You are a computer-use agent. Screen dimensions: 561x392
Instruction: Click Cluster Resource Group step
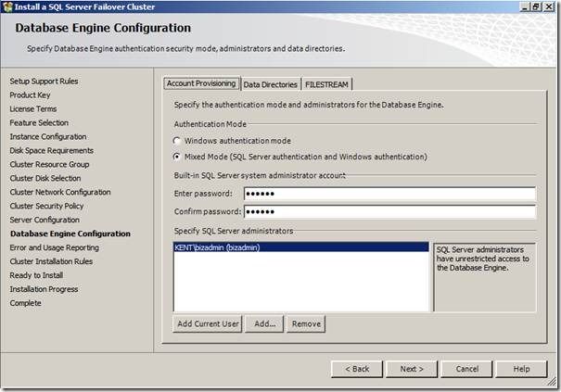[49, 165]
